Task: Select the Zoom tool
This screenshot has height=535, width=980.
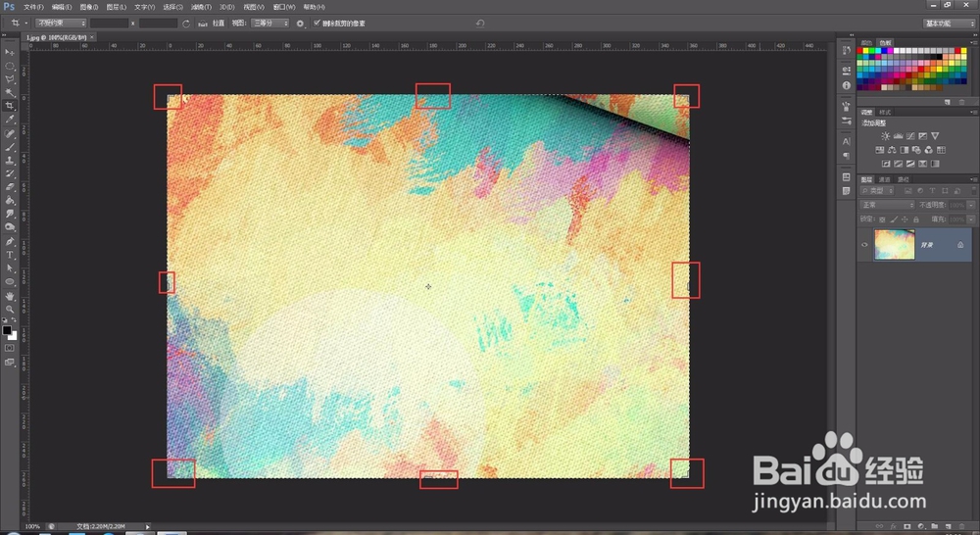Action: point(10,310)
